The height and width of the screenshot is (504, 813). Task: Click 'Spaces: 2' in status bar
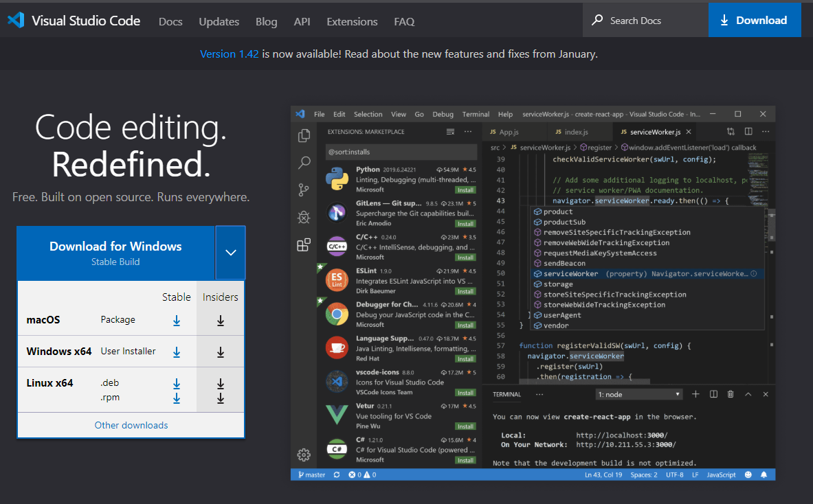tap(644, 474)
